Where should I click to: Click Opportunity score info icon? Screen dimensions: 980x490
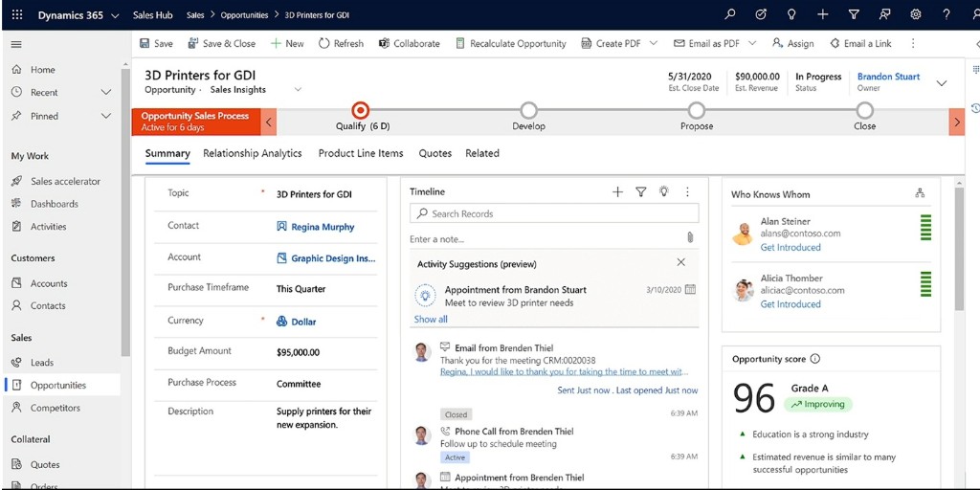coord(815,359)
